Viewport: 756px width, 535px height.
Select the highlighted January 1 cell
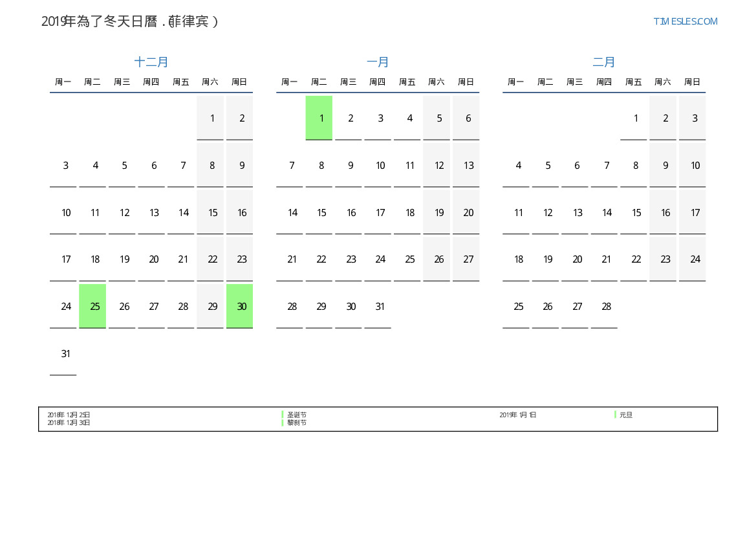pos(319,118)
